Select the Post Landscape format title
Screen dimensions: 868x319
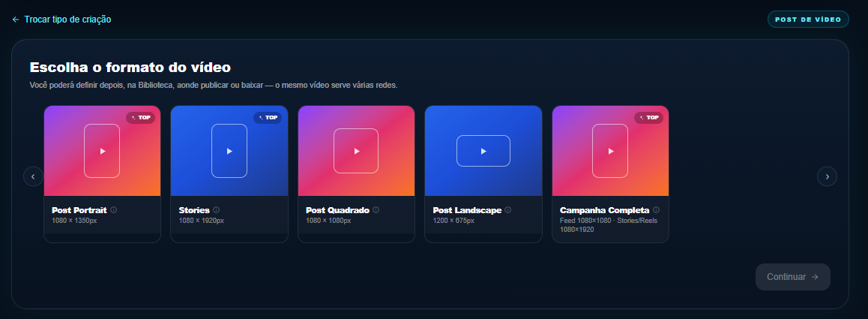467,210
